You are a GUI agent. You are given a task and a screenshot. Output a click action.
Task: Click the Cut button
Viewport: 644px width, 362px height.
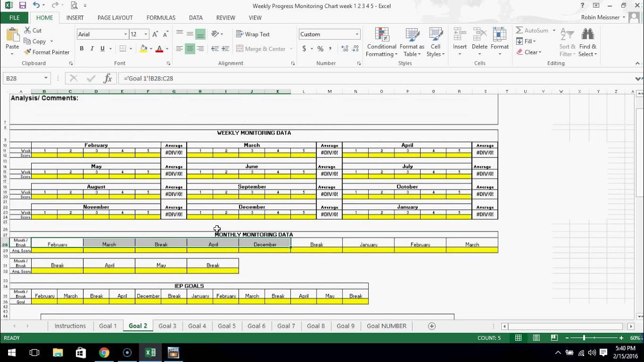pyautogui.click(x=32, y=31)
